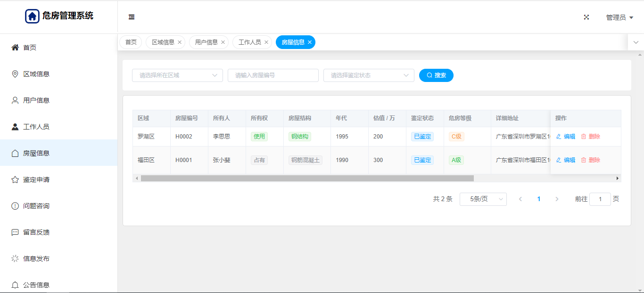Open 问题咨询 sidebar item
644x293 pixels.
pyautogui.click(x=36, y=206)
